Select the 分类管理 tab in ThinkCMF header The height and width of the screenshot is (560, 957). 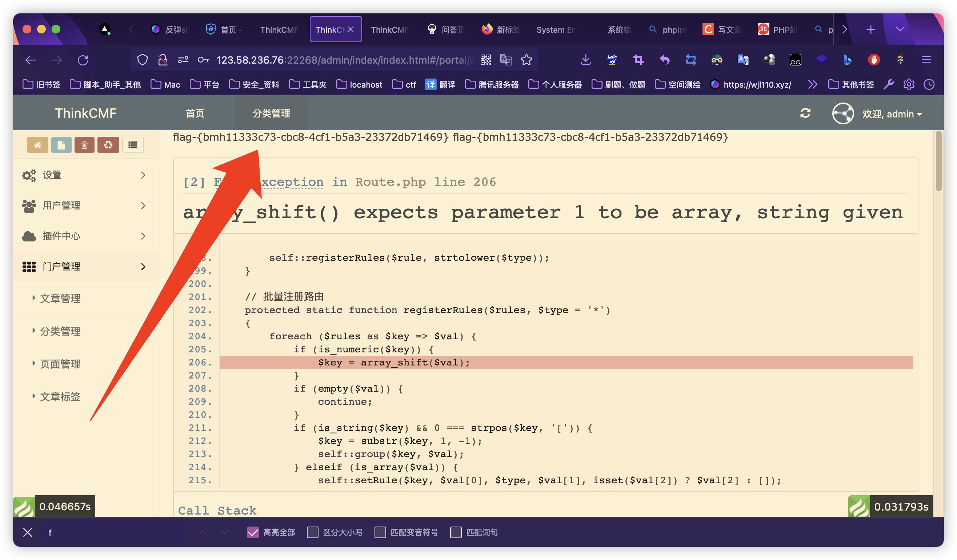271,113
